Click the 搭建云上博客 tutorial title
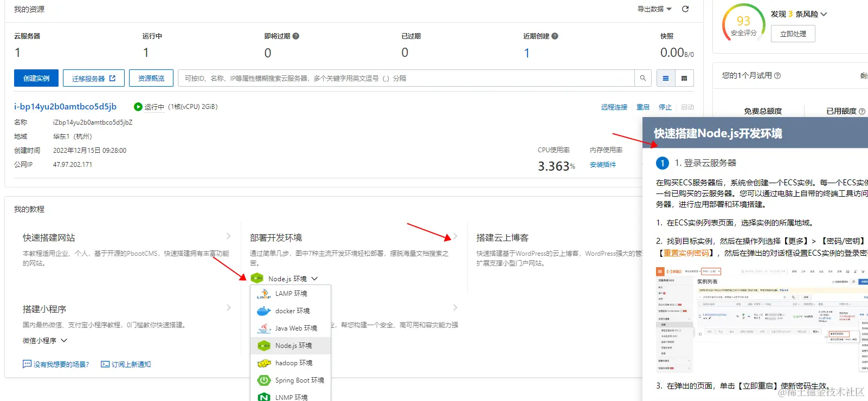This screenshot has height=401, width=868. pos(502,237)
